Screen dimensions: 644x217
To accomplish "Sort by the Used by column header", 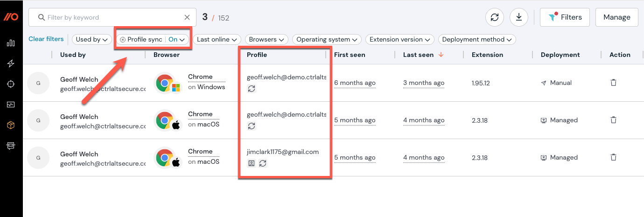I will click(73, 55).
